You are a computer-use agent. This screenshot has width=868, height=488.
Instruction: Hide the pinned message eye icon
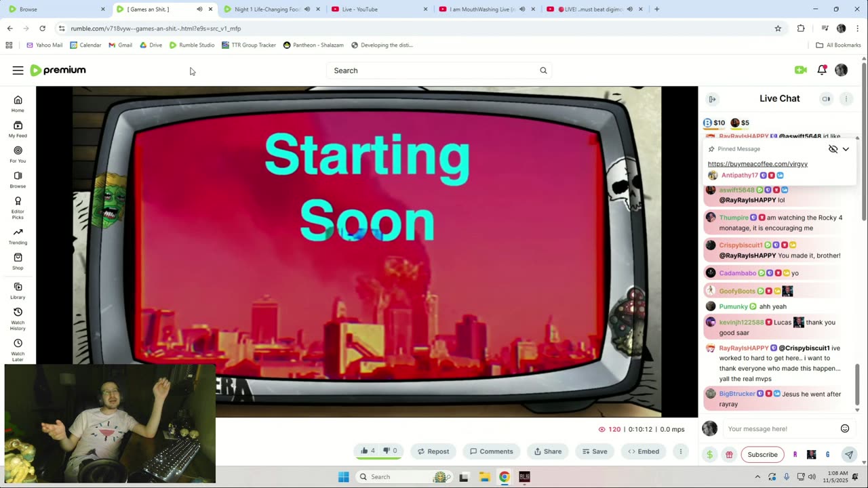pyautogui.click(x=833, y=149)
